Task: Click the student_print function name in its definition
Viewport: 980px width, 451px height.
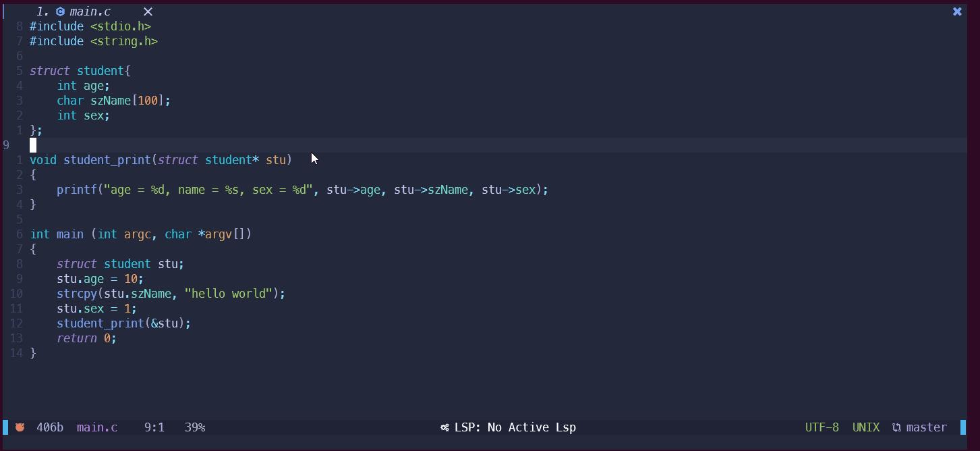Action: coord(107,160)
